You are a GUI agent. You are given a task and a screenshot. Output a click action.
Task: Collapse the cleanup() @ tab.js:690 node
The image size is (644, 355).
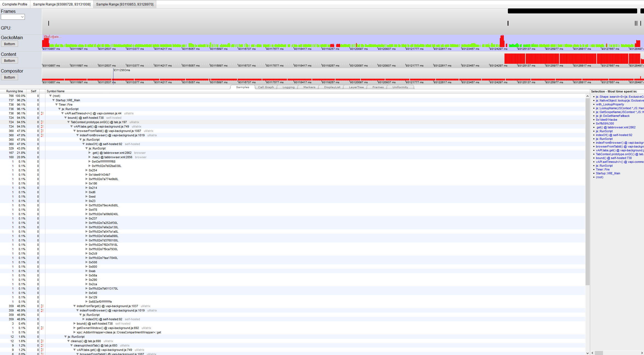point(68,341)
